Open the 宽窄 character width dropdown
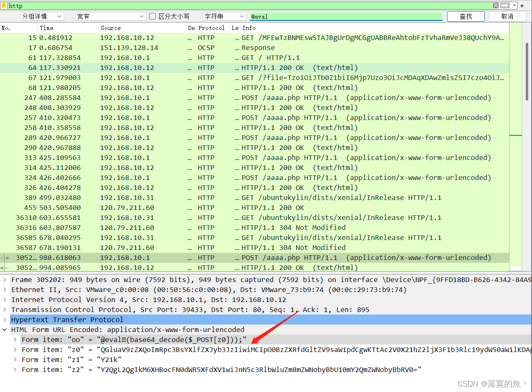Viewport: 532px width, 392px height. click(x=110, y=16)
